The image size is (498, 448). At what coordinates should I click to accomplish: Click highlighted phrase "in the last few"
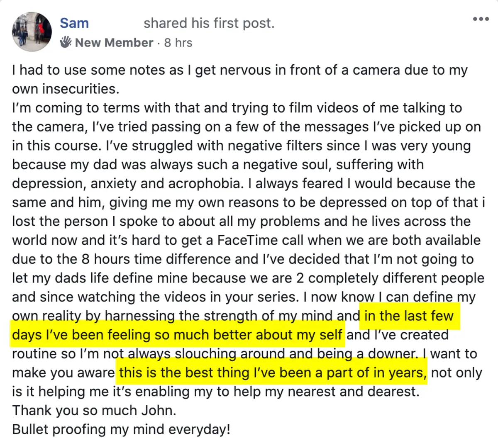pyautogui.click(x=409, y=316)
